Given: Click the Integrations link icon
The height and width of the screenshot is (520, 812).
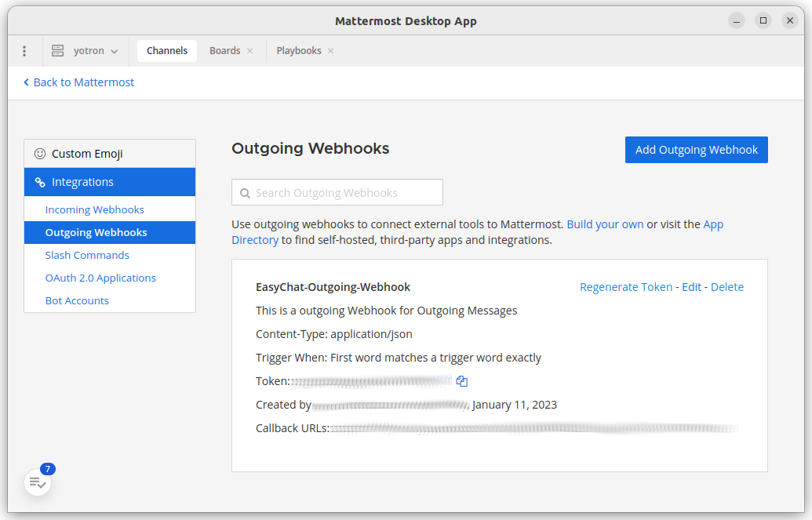Looking at the screenshot, I should pos(40,182).
